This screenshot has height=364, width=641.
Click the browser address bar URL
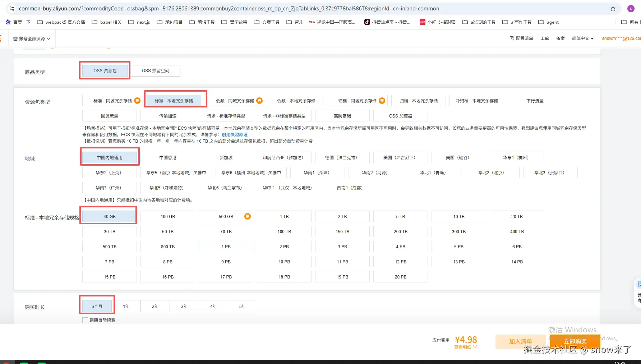click(229, 9)
